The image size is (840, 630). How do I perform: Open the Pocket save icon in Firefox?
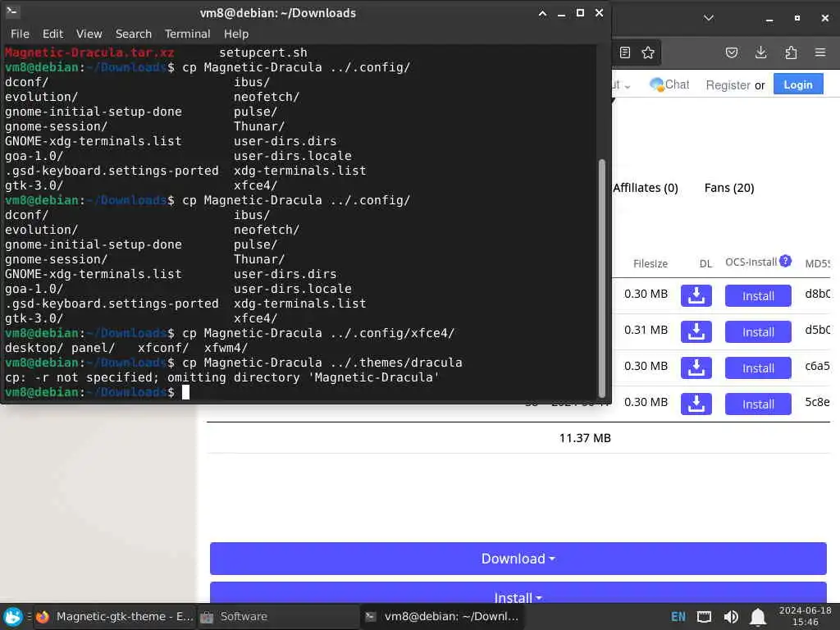pyautogui.click(x=731, y=52)
